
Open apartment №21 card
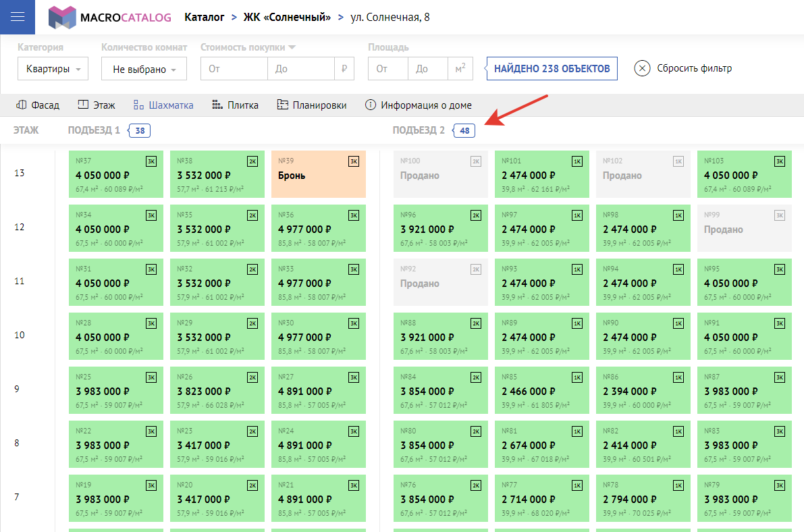tap(319, 498)
